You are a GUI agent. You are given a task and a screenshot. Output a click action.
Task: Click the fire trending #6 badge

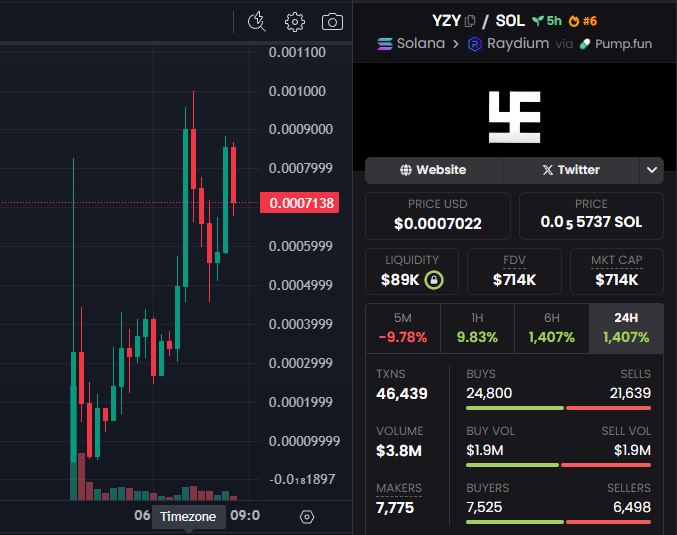click(x=582, y=21)
